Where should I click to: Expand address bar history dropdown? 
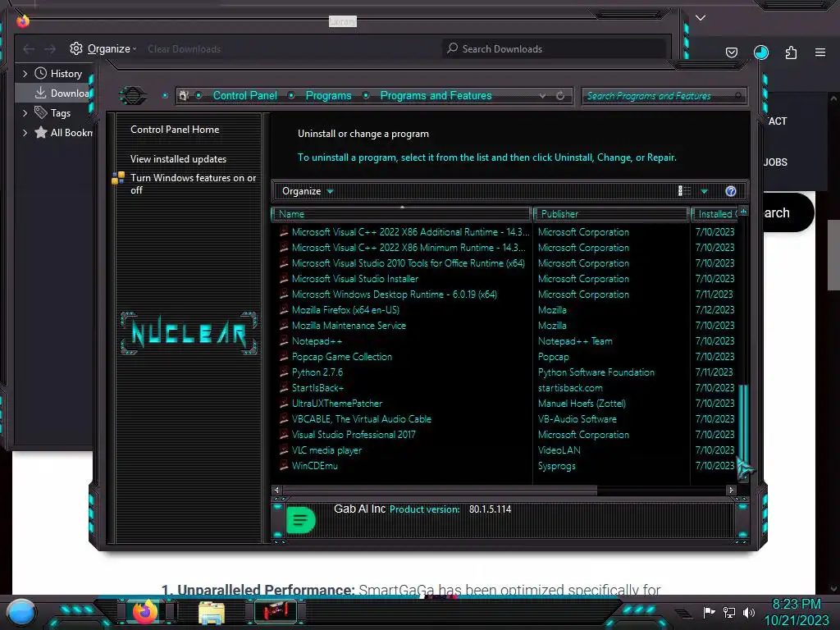click(543, 96)
